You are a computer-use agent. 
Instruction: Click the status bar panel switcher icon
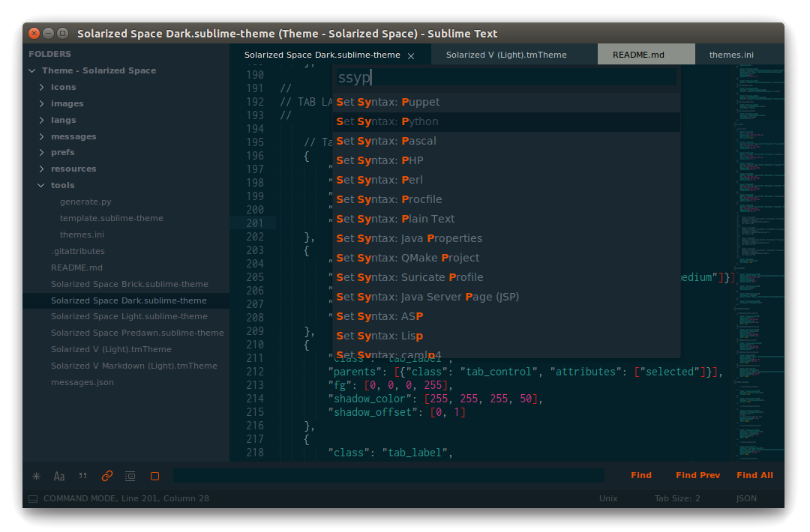coord(33,499)
